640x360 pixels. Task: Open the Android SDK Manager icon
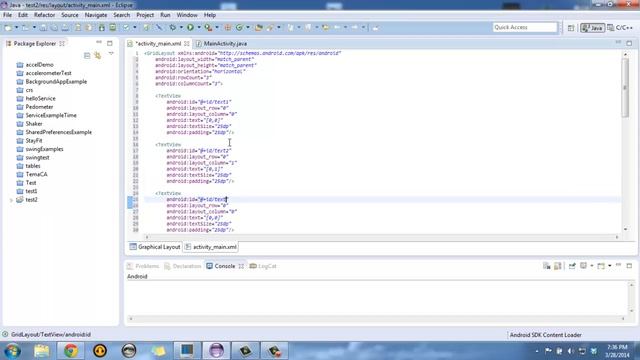click(102, 27)
